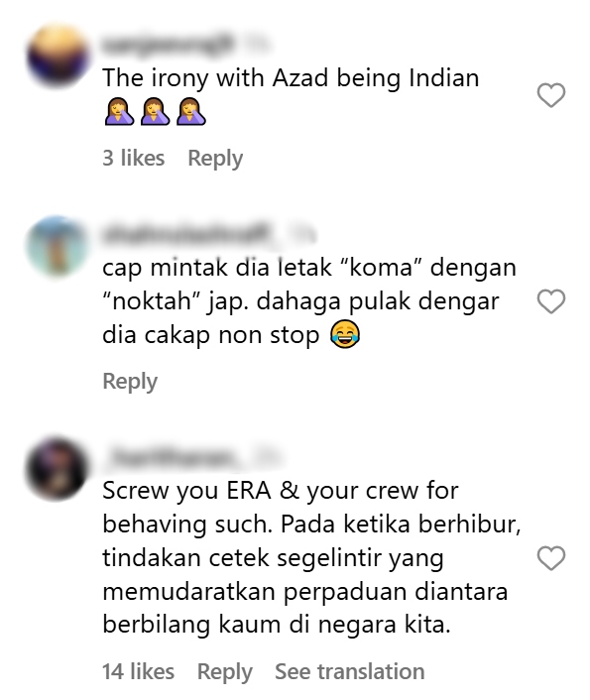View who gave the 3 likes
This screenshot has height=700, width=590.
pyautogui.click(x=134, y=158)
